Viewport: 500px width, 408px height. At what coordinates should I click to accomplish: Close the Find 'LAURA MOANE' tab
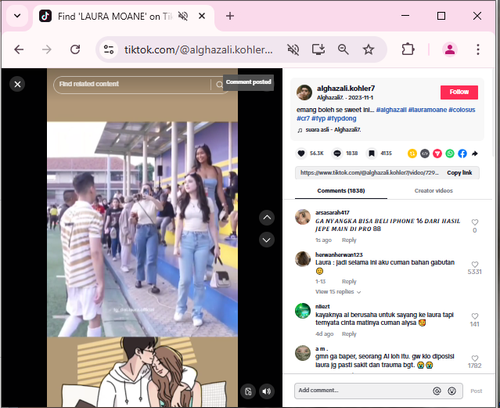click(x=202, y=16)
